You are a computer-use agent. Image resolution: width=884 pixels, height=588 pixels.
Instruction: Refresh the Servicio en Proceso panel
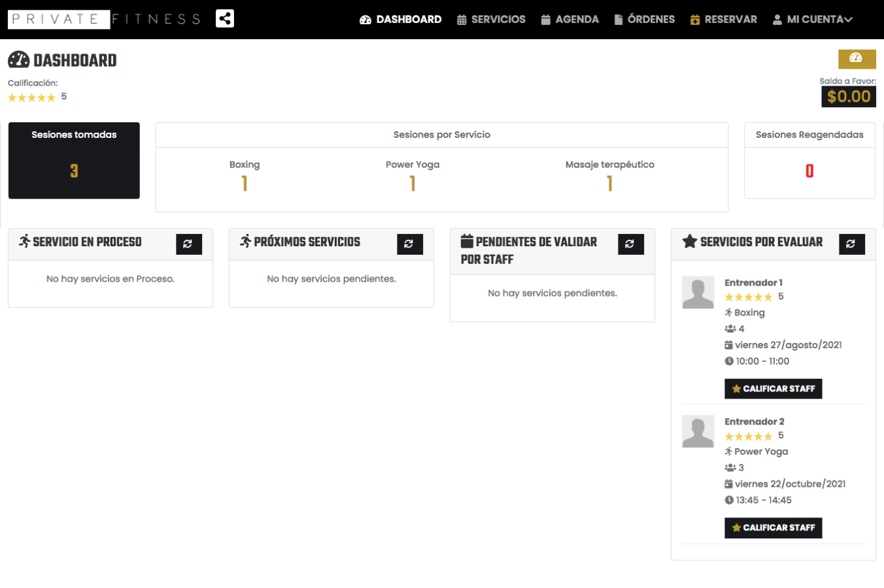click(x=188, y=244)
